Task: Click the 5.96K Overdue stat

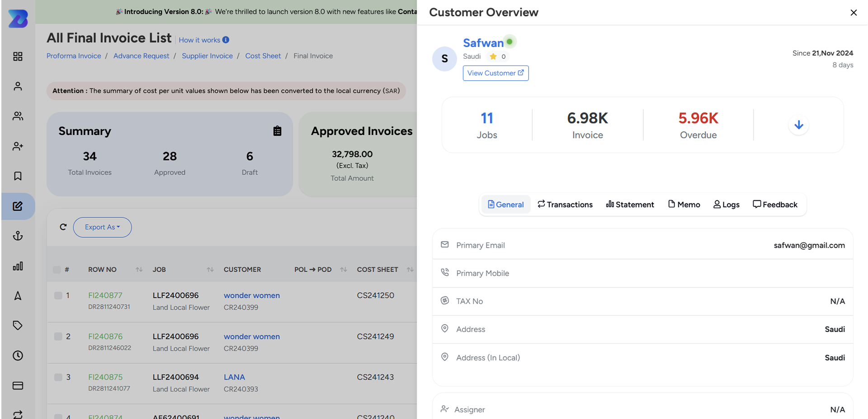Action: 698,125
